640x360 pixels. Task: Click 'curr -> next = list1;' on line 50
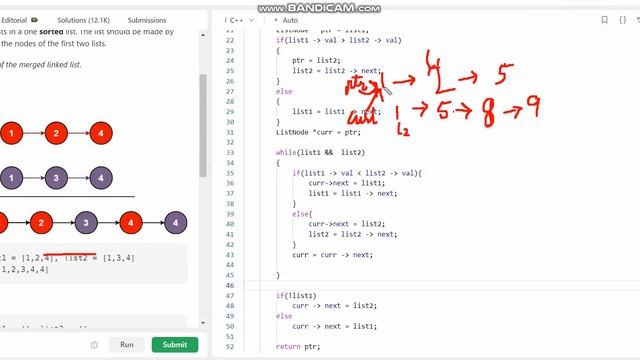pyautogui.click(x=335, y=326)
